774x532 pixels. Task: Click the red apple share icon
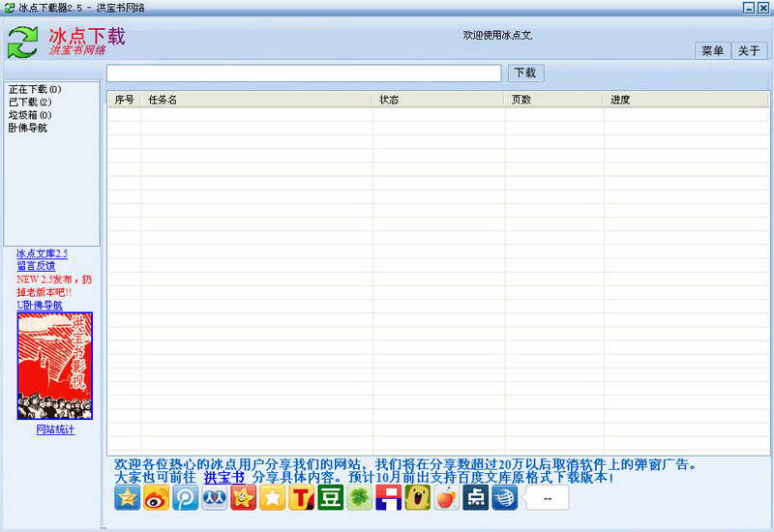[x=446, y=497]
